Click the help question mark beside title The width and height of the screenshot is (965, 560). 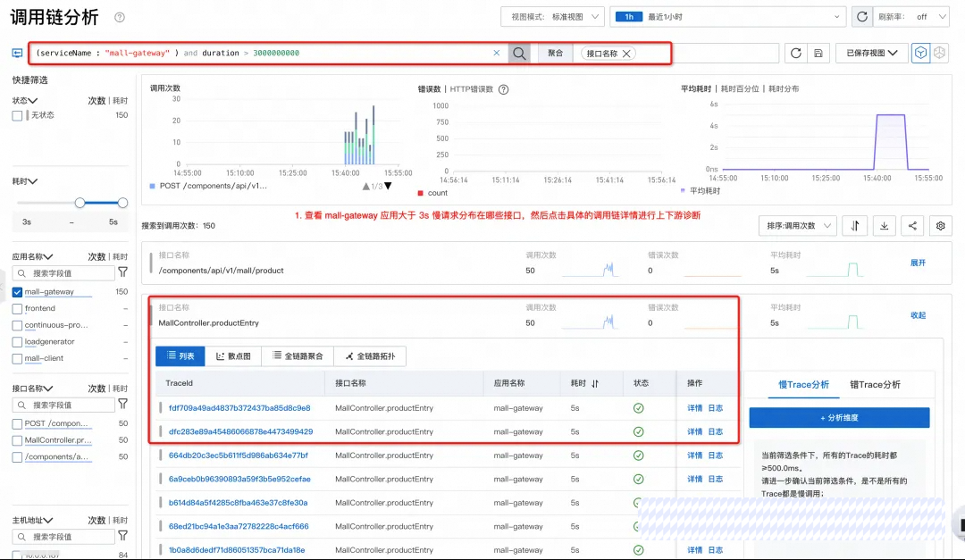120,17
